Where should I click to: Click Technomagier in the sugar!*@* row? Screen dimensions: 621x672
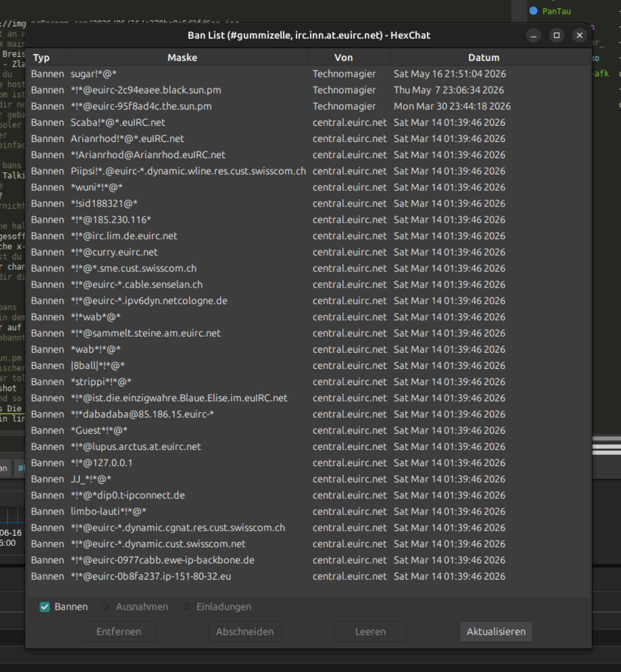pyautogui.click(x=344, y=74)
